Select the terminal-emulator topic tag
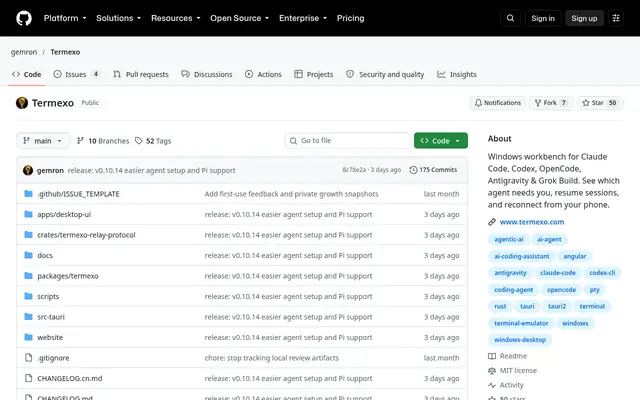The image size is (640, 400). coord(521,323)
